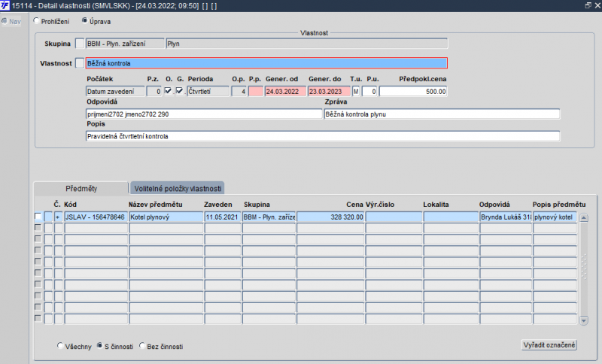Viewport: 602px width, 364px height.
Task: Select the Nav radio option
Action: 5,21
